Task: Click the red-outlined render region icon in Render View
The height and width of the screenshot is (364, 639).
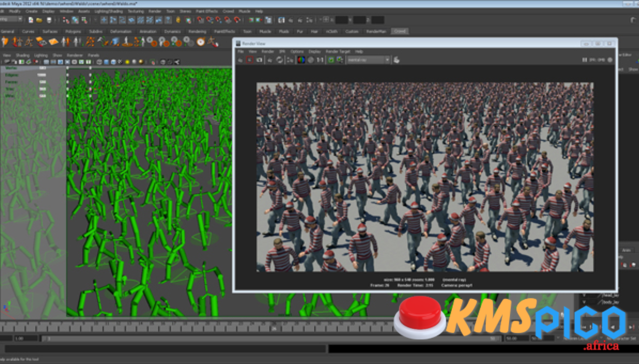Action: 249,60
